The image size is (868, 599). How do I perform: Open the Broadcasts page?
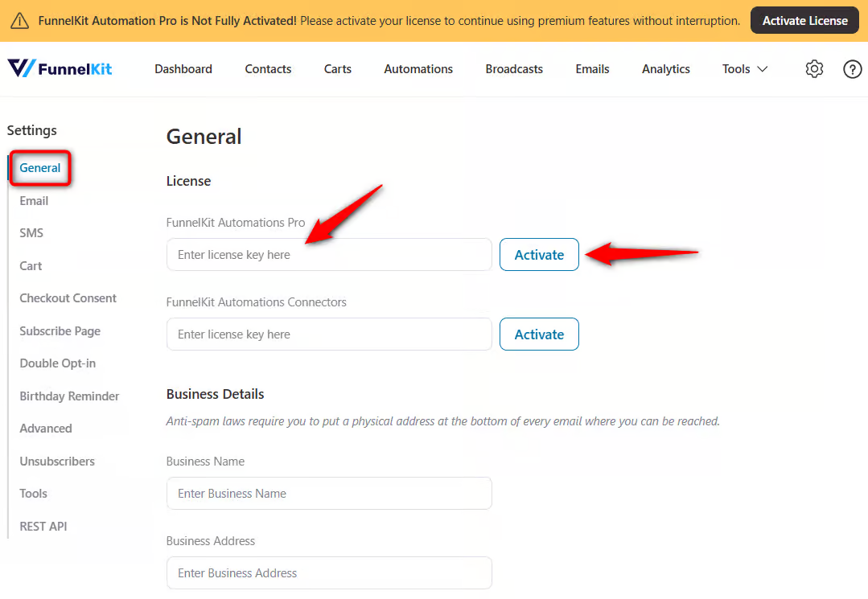[x=513, y=69]
